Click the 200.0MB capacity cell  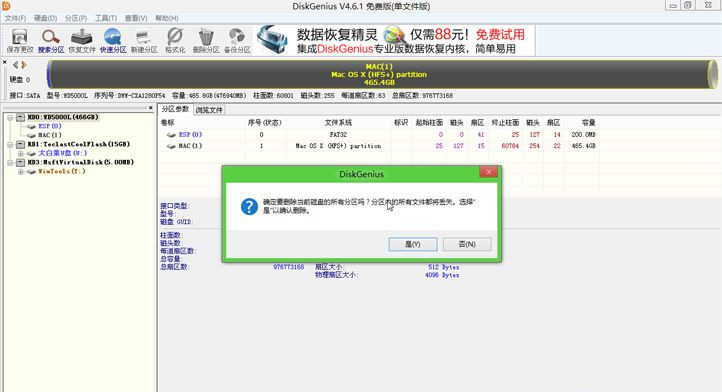pos(583,135)
